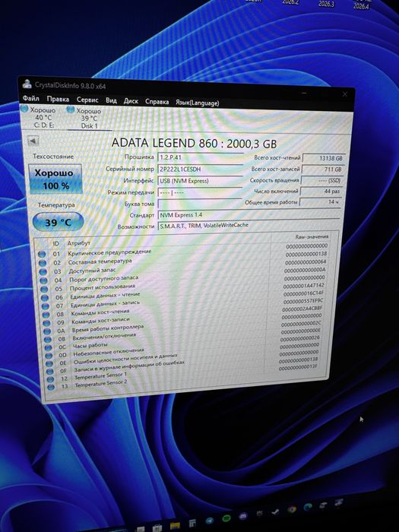This screenshot has height=532, width=399.
Task: Click the Стандарт field NVM Express 1.4
Action: click(x=249, y=215)
